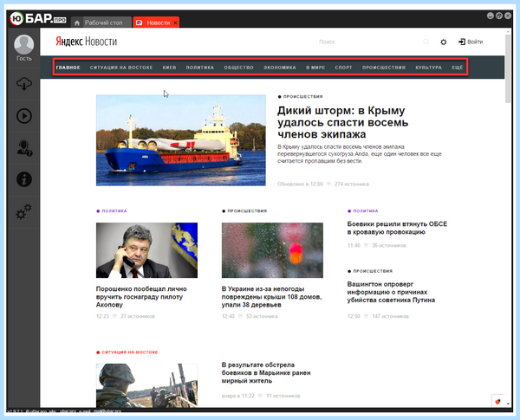Open Боевики решили втянуть ОБСЕ headline
The image size is (520, 420).
(x=397, y=228)
